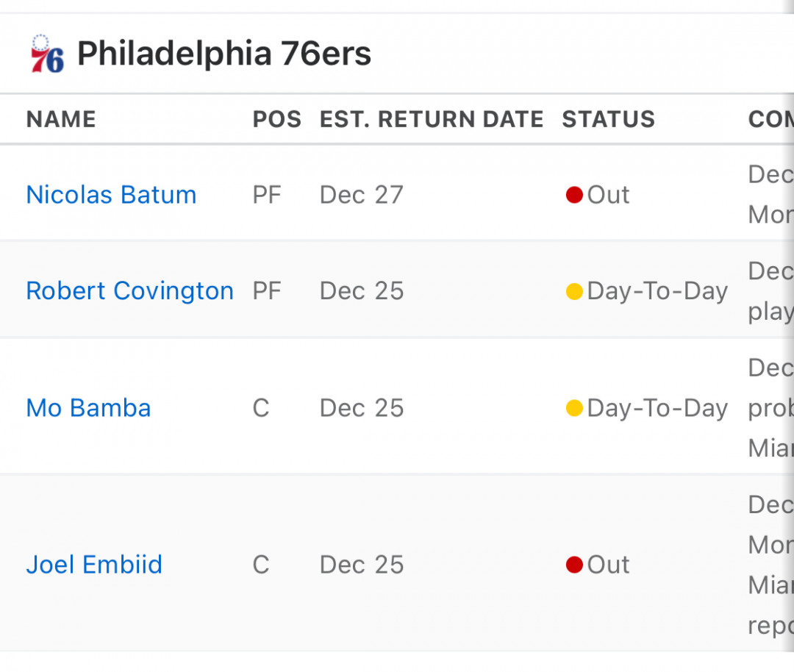Click Robert Covington's Day-To-Day status text

(657, 291)
